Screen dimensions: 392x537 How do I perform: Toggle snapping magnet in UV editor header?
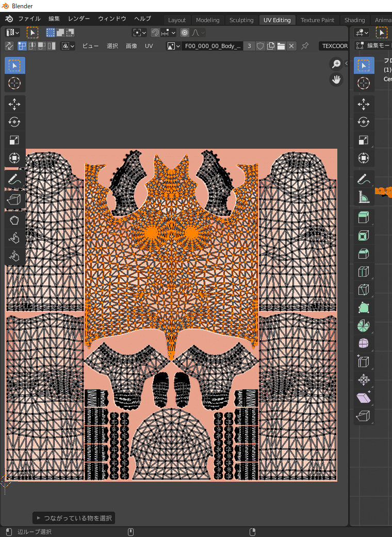(x=155, y=33)
